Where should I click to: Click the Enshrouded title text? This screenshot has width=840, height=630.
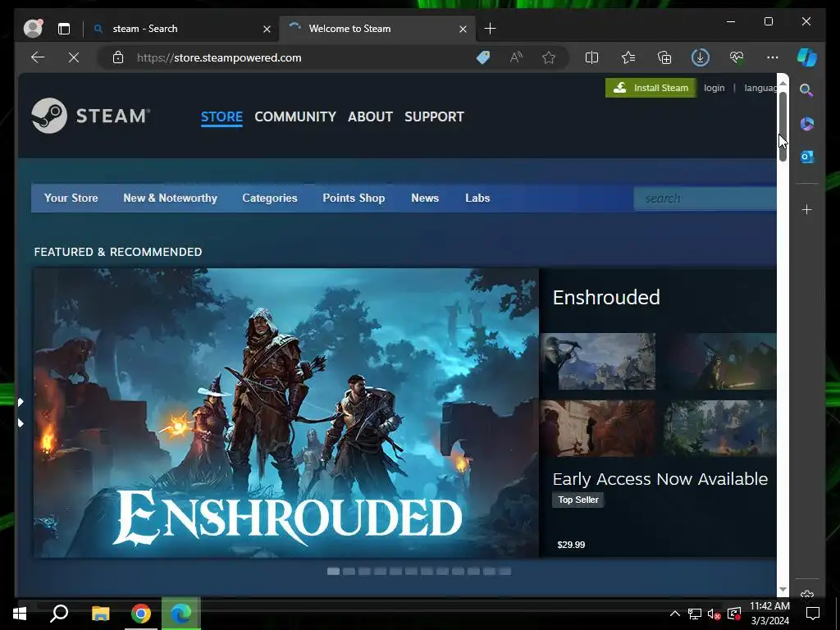(606, 297)
